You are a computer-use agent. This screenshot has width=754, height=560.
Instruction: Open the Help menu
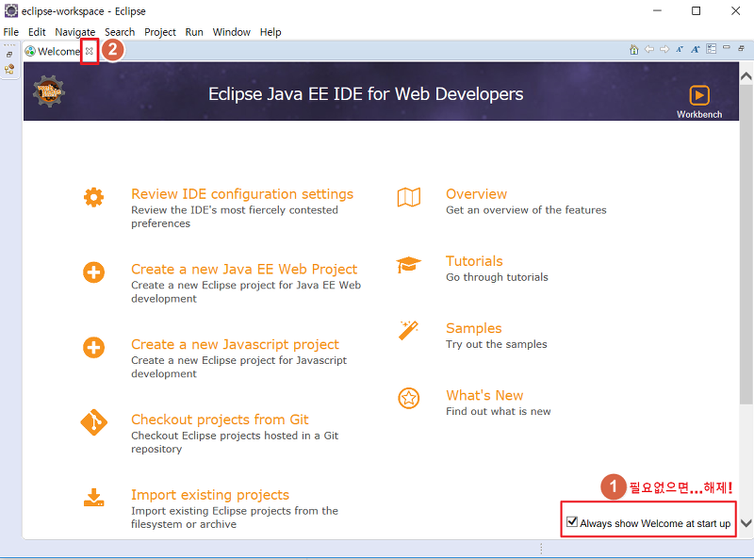(270, 32)
